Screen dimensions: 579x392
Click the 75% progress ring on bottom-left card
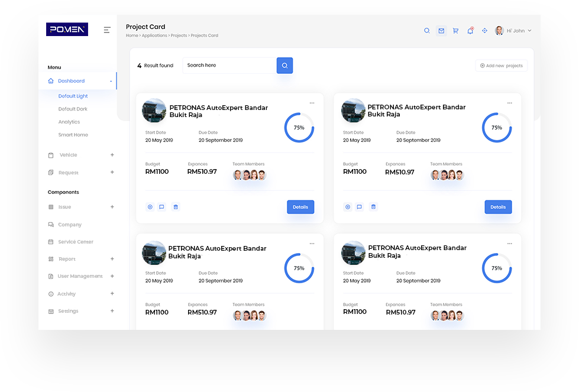(x=299, y=268)
